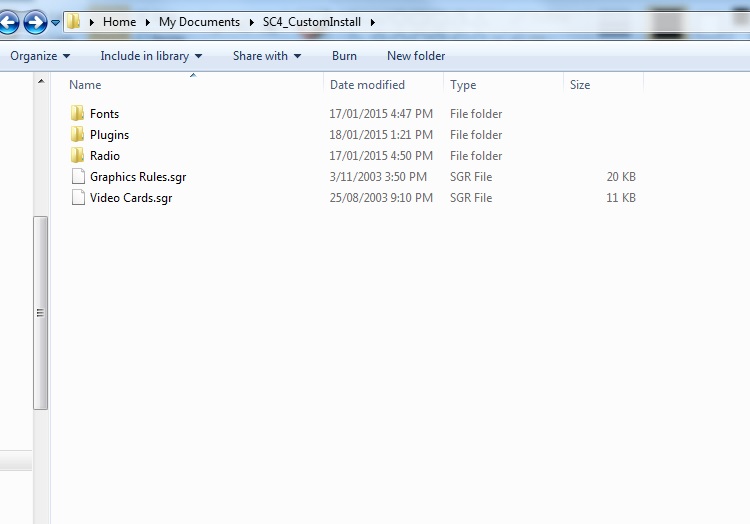Select the Plugins folder icon
The image size is (750, 524).
pos(77,134)
